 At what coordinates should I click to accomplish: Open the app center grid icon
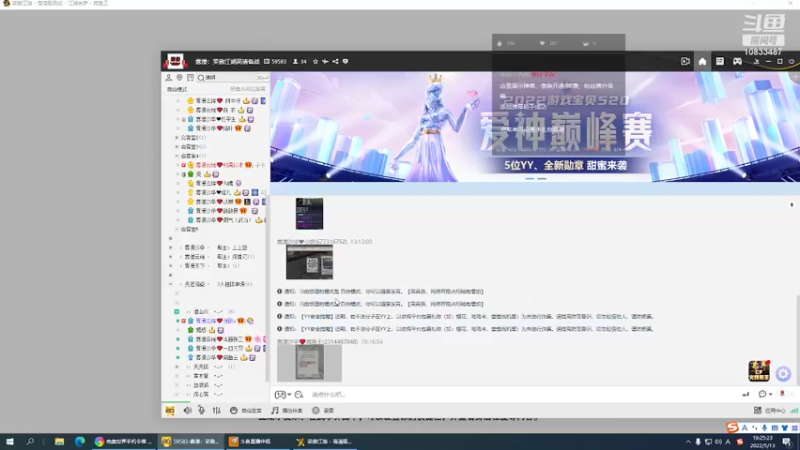(758, 410)
